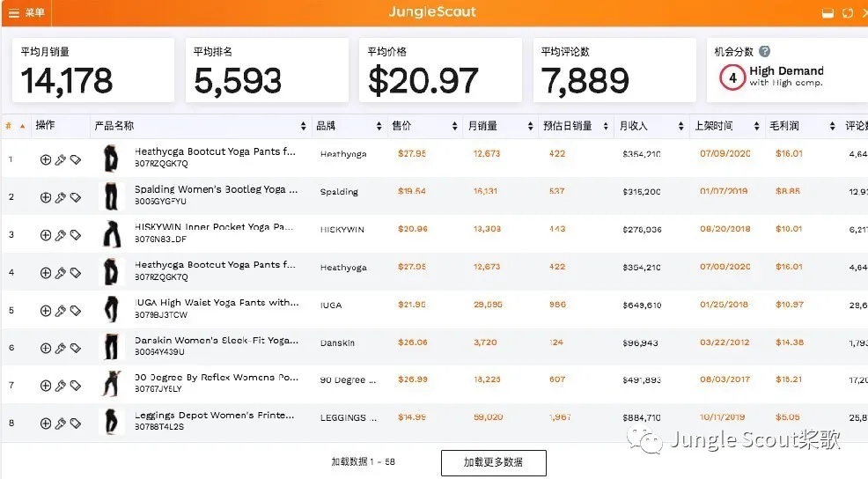This screenshot has width=868, height=479.
Task: Open the hamburger 菜单 menu
Action: [26, 12]
